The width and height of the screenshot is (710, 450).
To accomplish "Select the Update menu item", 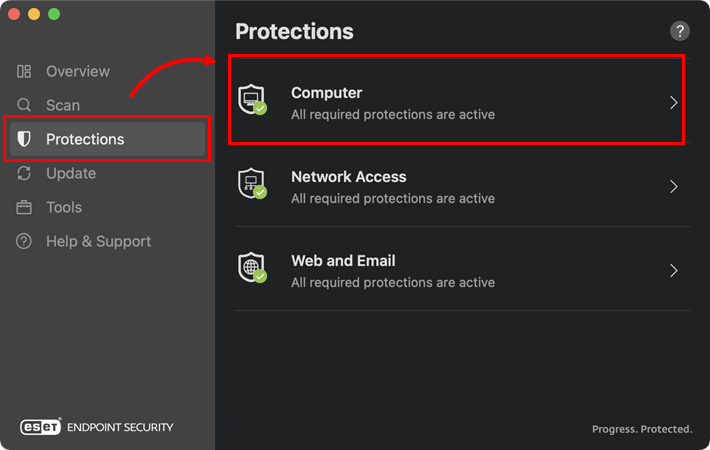I will click(x=71, y=173).
